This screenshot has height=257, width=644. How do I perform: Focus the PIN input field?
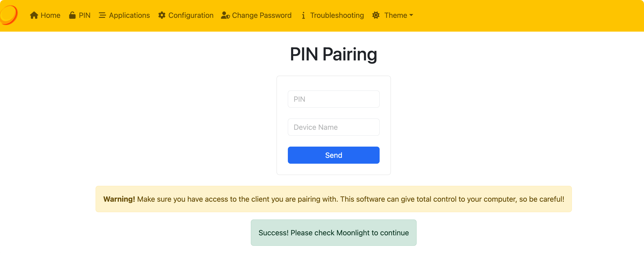pyautogui.click(x=333, y=99)
